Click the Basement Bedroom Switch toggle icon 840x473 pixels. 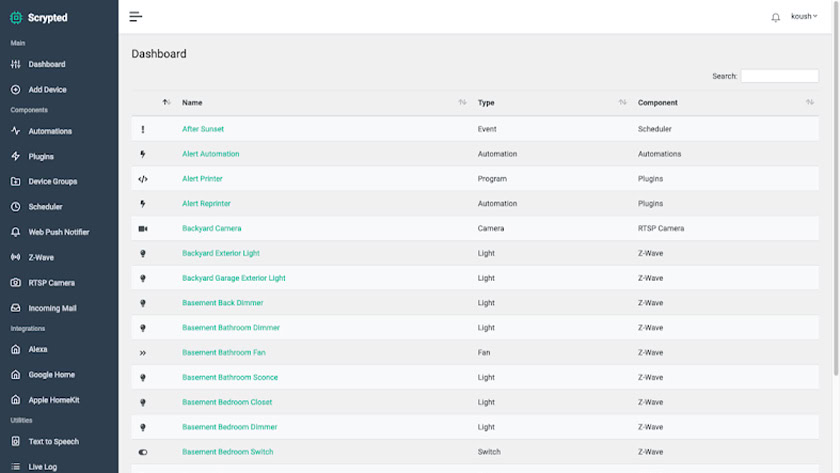[142, 452]
